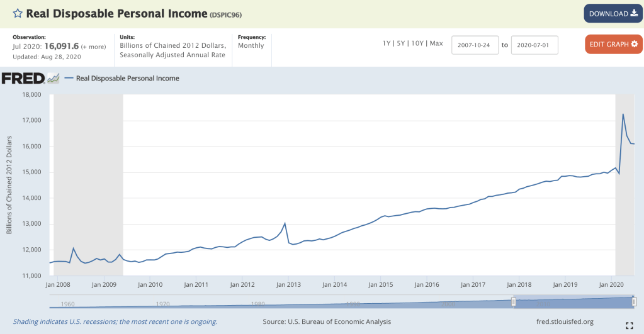The height and width of the screenshot is (334, 644).
Task: Select the Max time range
Action: pos(436,43)
